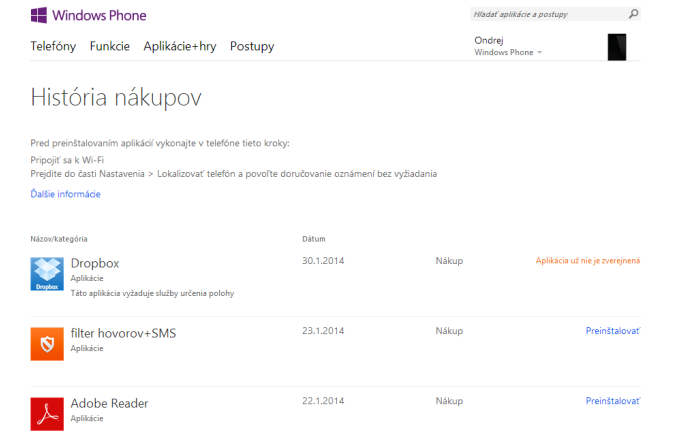679x446 pixels.
Task: Open the filter hovorov+SMS title
Action: [x=123, y=333]
